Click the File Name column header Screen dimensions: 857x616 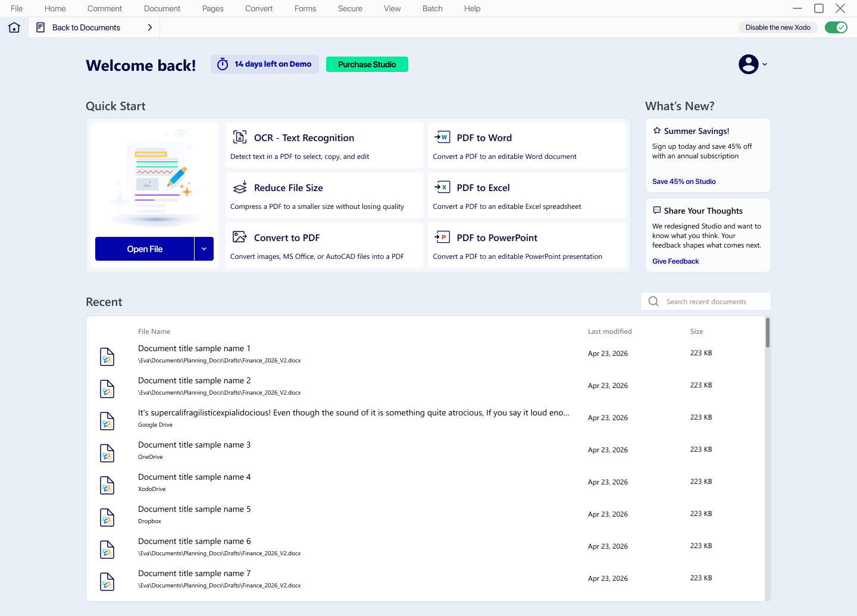[154, 332]
